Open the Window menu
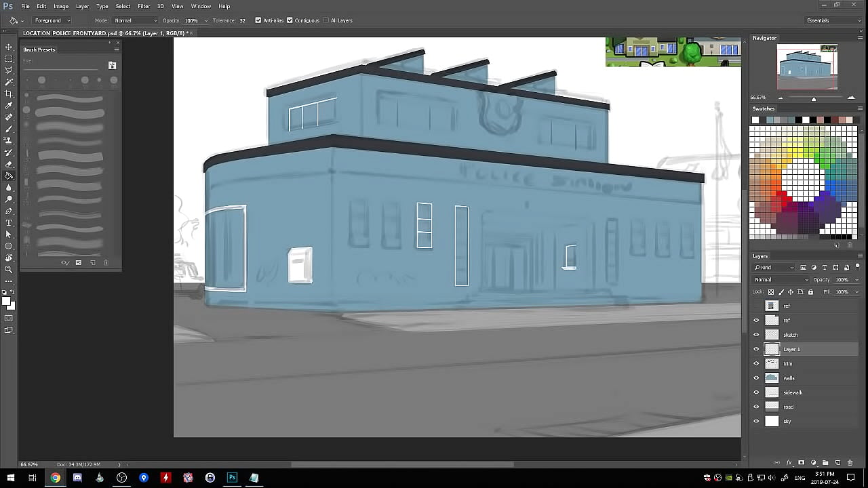Image resolution: width=868 pixels, height=488 pixels. tap(201, 6)
